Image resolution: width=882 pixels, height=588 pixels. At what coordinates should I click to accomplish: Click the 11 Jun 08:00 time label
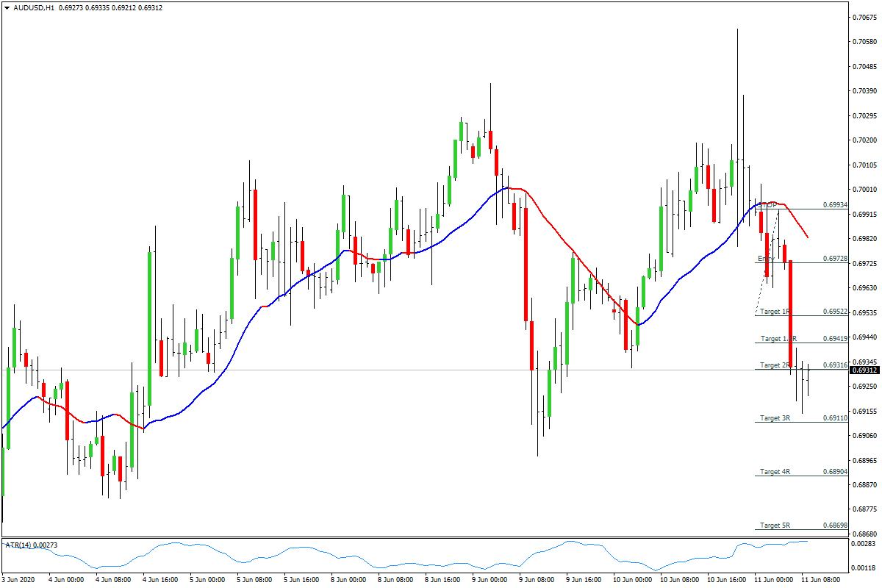[820, 580]
